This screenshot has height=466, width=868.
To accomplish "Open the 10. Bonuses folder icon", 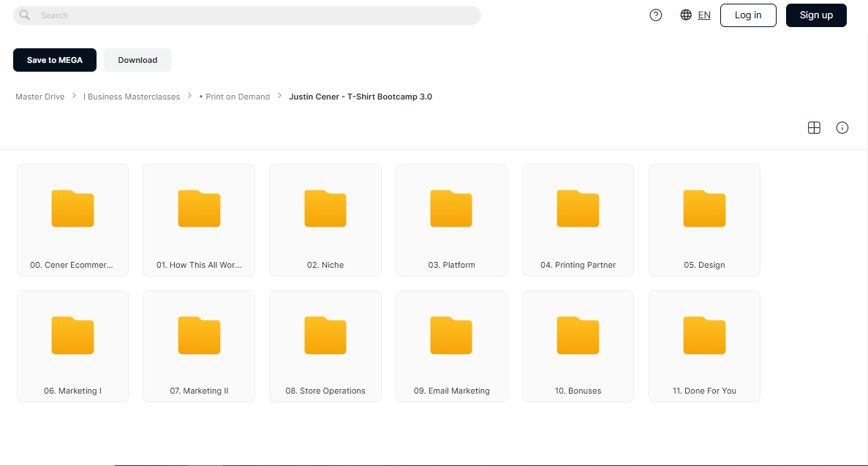I will [x=578, y=335].
